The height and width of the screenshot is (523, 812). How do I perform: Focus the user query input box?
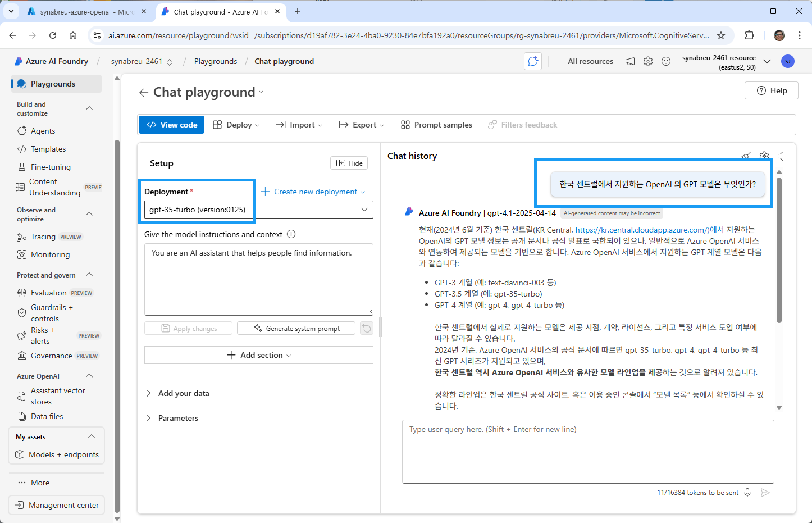click(588, 452)
